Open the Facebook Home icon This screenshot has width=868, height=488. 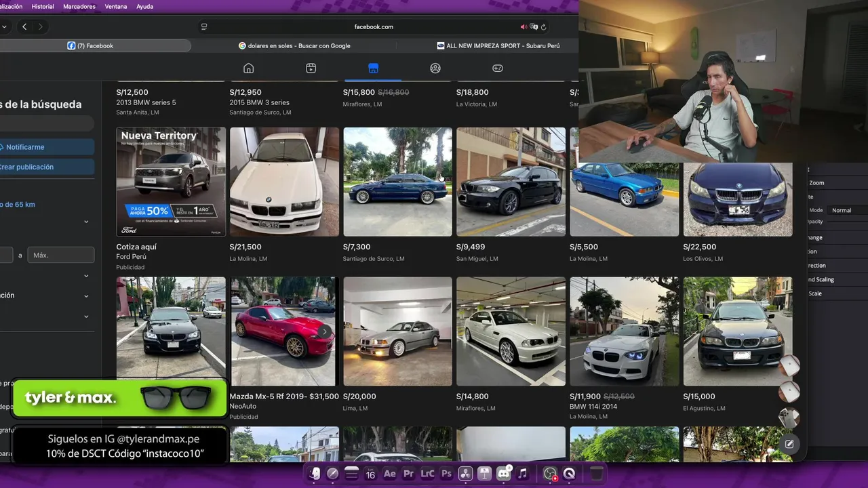(x=248, y=68)
